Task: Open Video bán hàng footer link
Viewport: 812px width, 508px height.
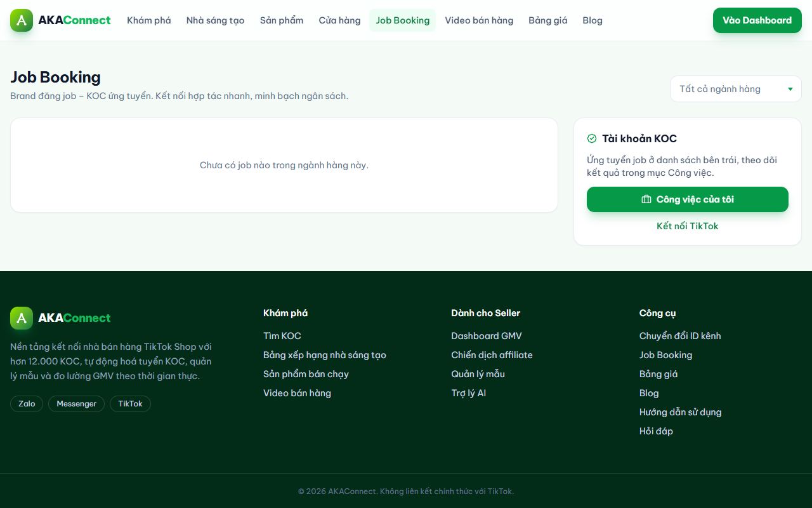Action: (298, 393)
